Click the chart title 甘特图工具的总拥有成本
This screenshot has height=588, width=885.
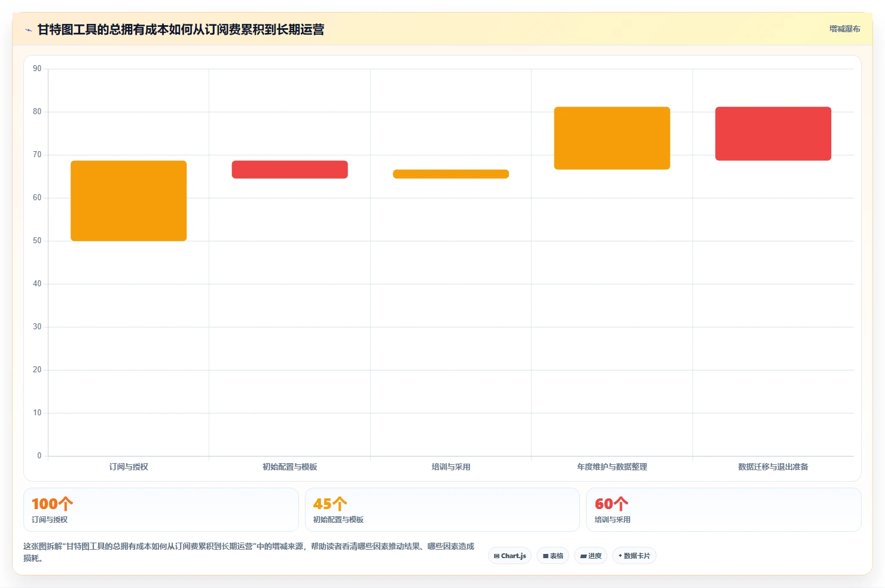pyautogui.click(x=181, y=29)
